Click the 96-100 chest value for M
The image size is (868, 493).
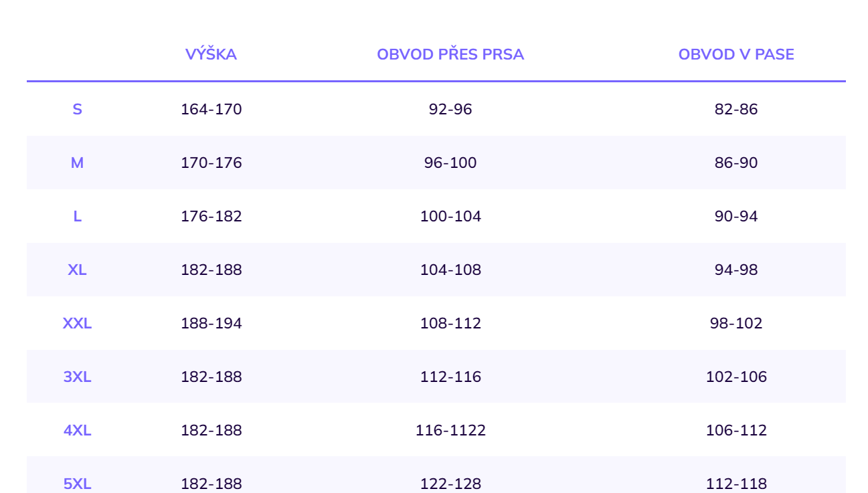450,163
